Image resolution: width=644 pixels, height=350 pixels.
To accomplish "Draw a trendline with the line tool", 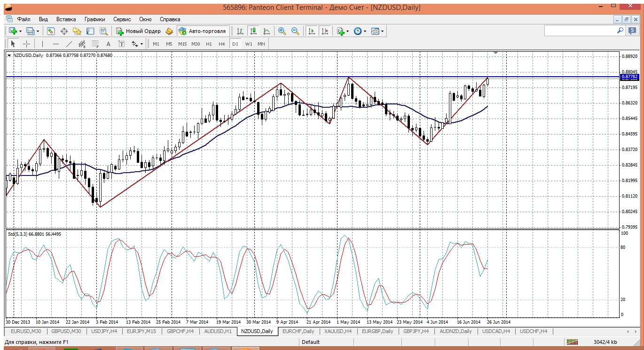I will pos(69,44).
